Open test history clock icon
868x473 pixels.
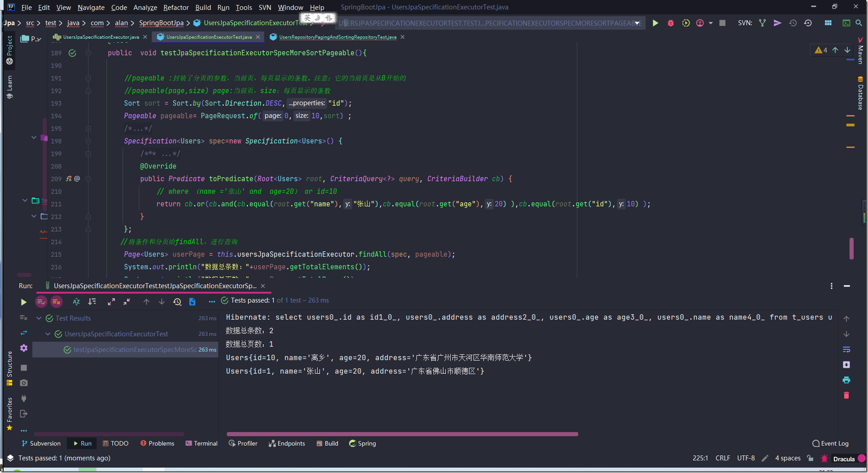177,302
